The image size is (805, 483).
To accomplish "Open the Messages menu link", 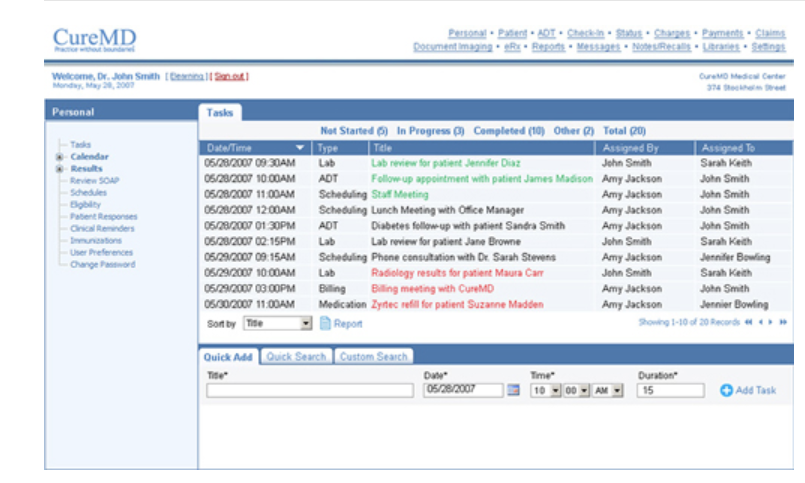I will pyautogui.click(x=598, y=47).
